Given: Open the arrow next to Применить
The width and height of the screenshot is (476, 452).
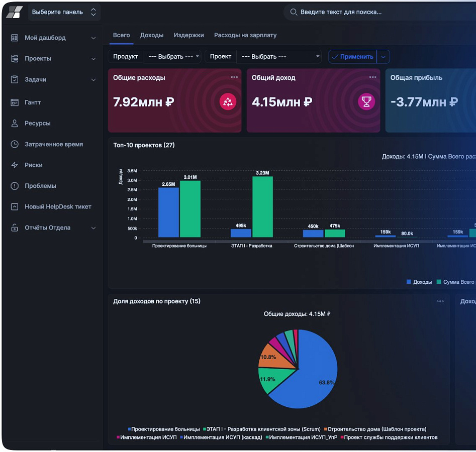Looking at the screenshot, I should (383, 57).
